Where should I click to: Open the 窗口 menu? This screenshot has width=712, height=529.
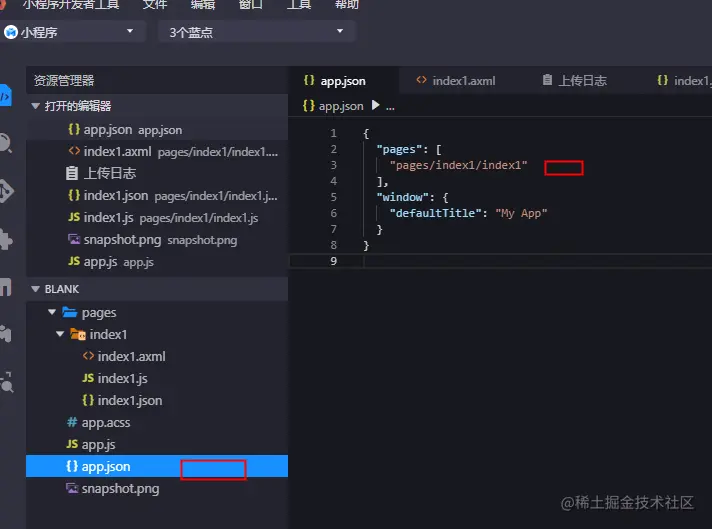[x=251, y=4]
